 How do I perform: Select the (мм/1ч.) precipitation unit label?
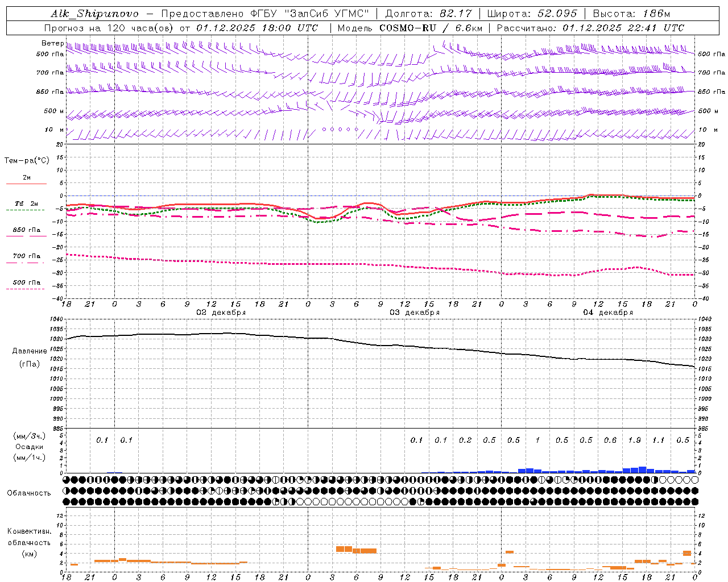[x=29, y=458]
